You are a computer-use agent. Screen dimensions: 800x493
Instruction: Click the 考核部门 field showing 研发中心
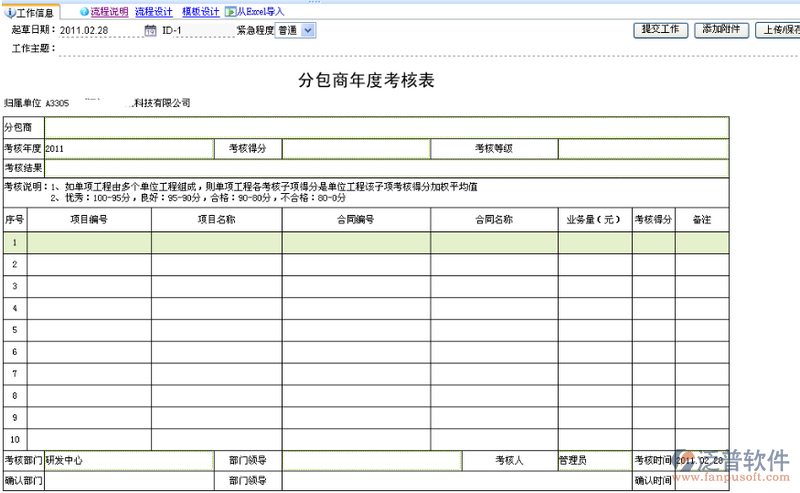pyautogui.click(x=128, y=460)
